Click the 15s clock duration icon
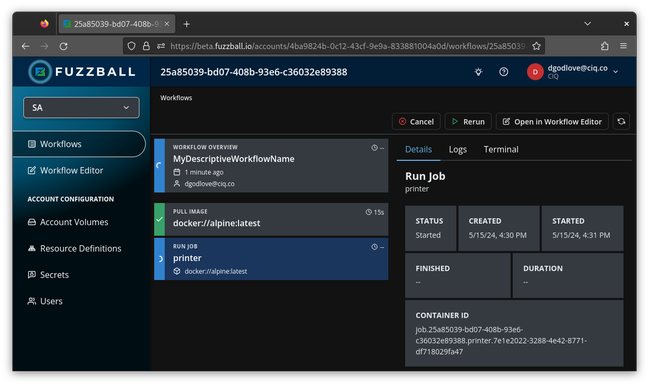The width and height of the screenshot is (650, 386). click(368, 212)
